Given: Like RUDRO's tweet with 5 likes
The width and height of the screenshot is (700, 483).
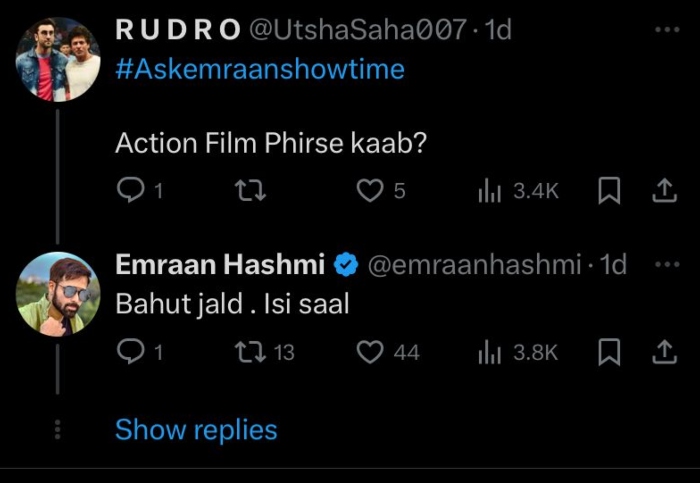Looking at the screenshot, I should [371, 191].
